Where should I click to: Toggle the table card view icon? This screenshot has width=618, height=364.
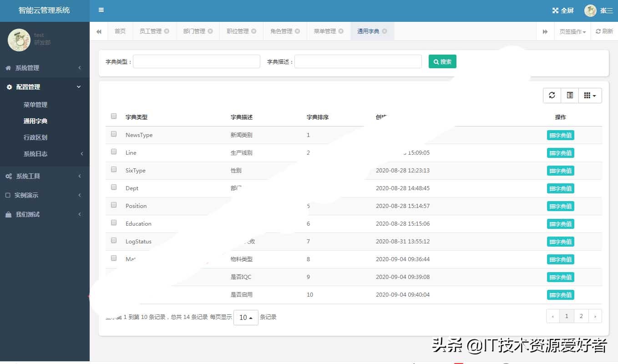click(x=570, y=95)
